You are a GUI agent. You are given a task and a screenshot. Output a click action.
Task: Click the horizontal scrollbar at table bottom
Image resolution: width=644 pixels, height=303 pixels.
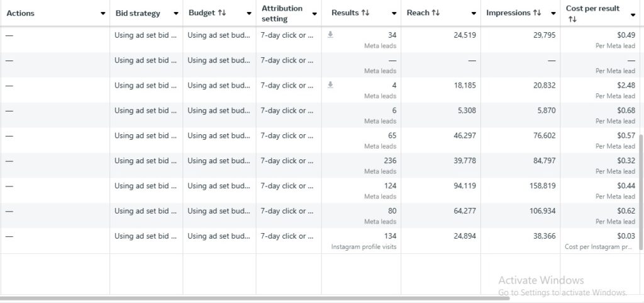pos(252,297)
